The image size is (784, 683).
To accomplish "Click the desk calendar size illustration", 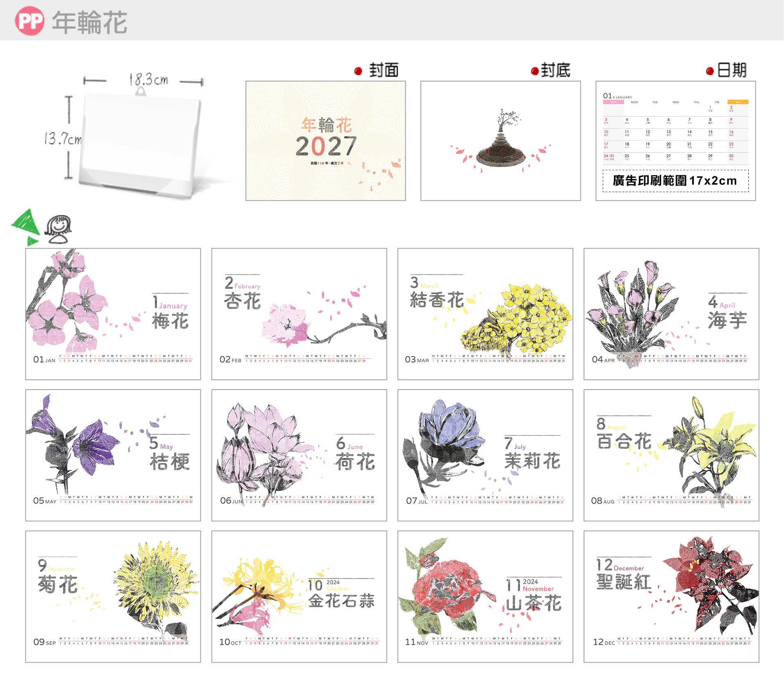I will click(140, 143).
